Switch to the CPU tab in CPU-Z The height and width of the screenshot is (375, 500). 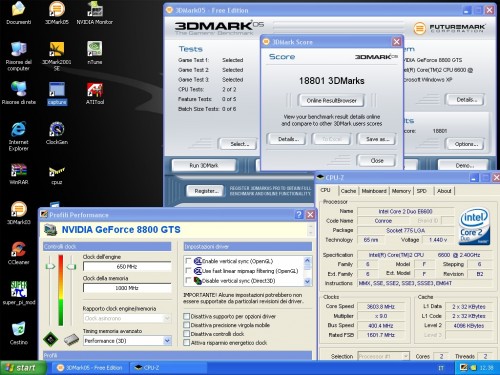pos(326,190)
